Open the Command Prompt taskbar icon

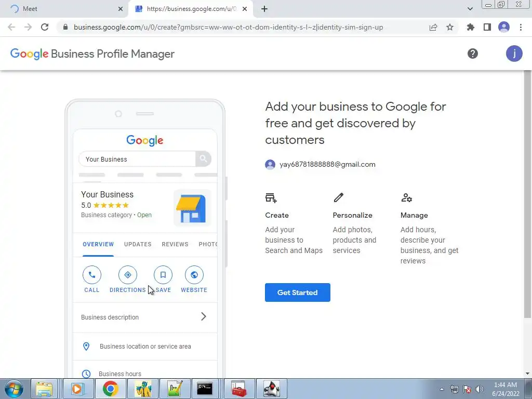pyautogui.click(x=205, y=389)
